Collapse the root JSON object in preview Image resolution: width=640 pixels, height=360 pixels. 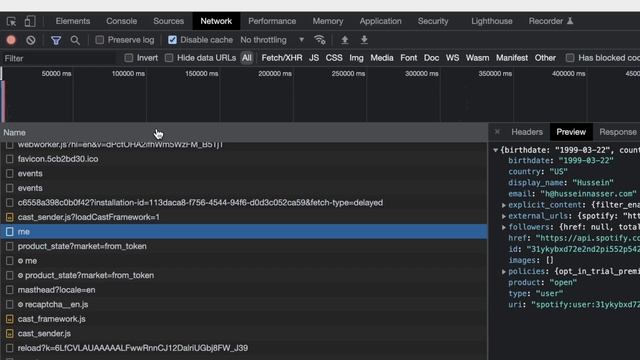pyautogui.click(x=496, y=150)
